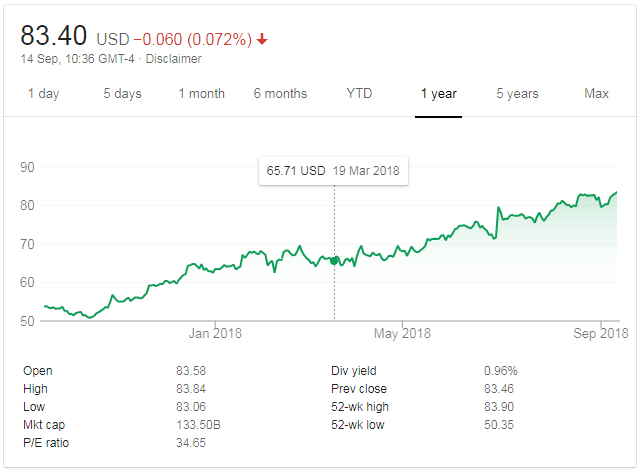Open the 1 month chart view
The width and height of the screenshot is (641, 473).
201,94
